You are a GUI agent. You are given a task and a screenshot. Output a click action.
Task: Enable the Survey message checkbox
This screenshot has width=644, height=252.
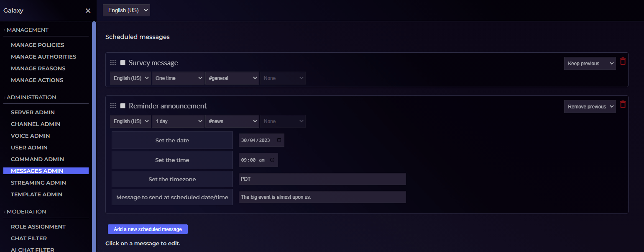point(123,63)
